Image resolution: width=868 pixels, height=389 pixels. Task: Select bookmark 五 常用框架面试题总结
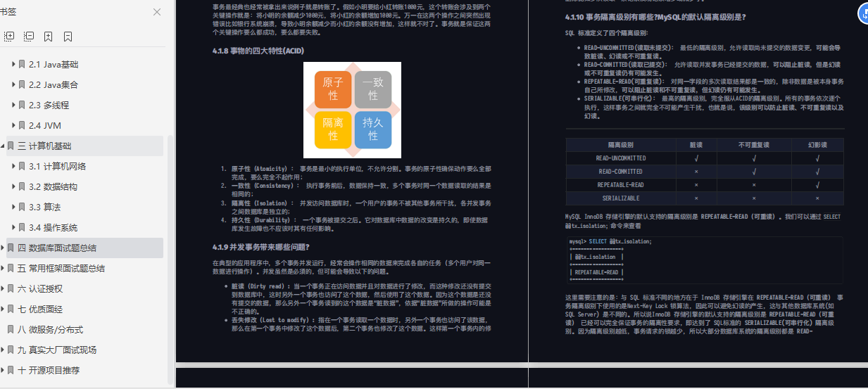[61, 268]
